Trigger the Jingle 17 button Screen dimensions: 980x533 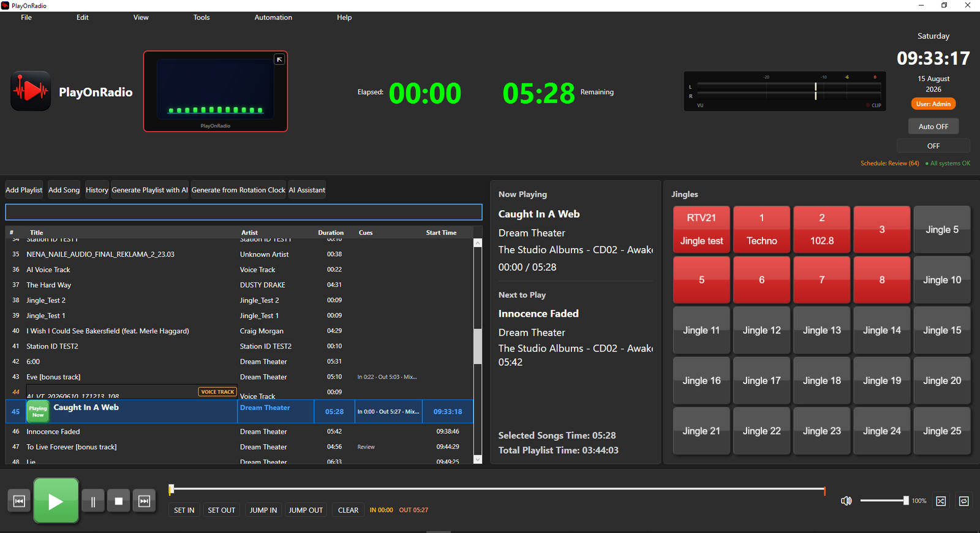click(762, 380)
